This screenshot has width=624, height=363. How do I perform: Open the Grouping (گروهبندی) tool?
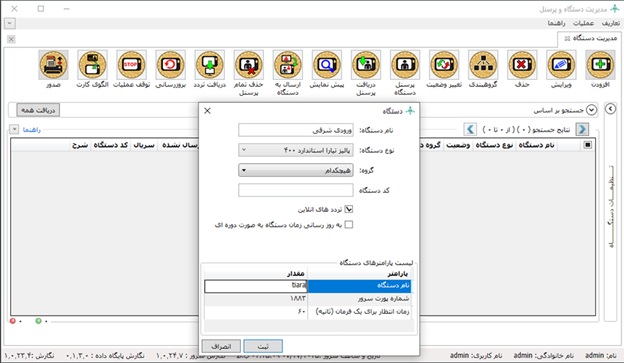(483, 65)
